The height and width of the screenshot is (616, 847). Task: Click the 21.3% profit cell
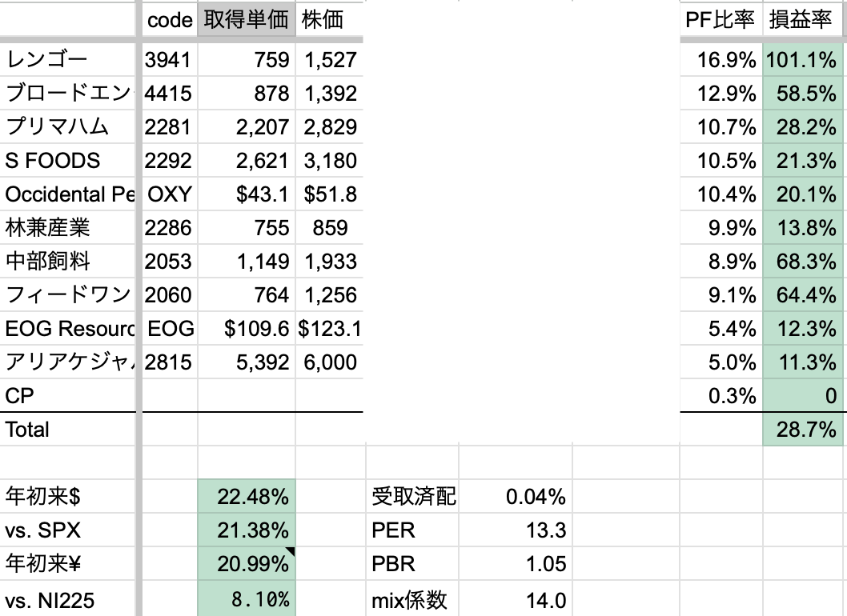[x=801, y=160]
